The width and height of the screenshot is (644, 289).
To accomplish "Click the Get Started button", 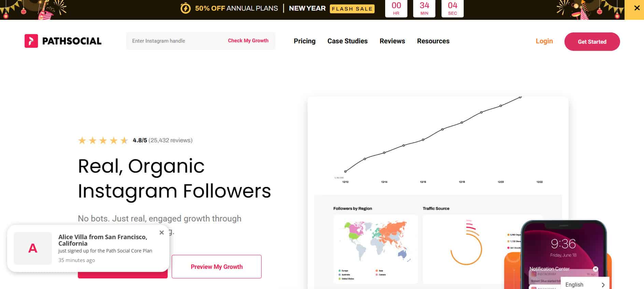I will [x=592, y=41].
